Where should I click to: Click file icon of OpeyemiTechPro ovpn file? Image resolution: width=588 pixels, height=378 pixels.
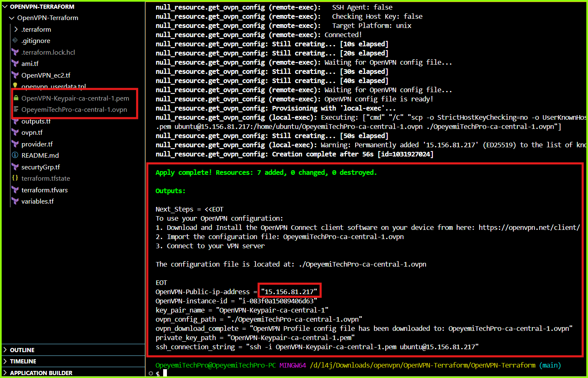[16, 109]
